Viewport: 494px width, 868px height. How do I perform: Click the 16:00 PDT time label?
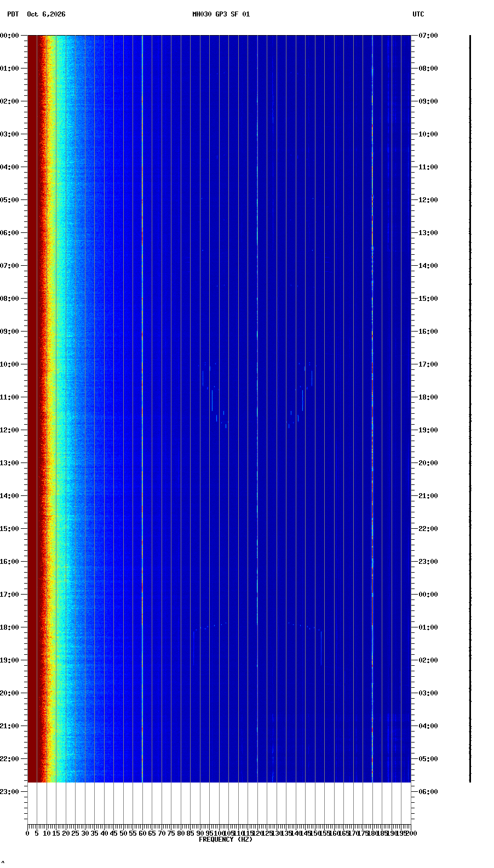9,562
